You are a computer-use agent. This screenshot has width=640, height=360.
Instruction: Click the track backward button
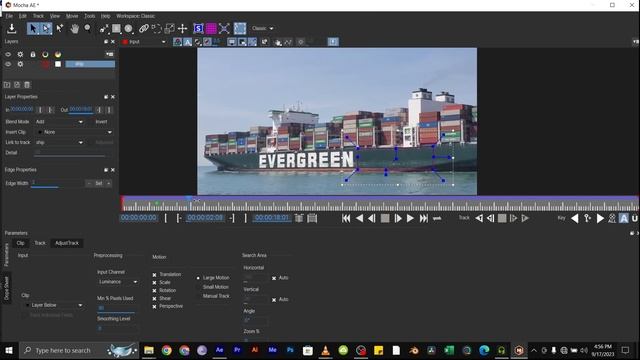(478, 218)
